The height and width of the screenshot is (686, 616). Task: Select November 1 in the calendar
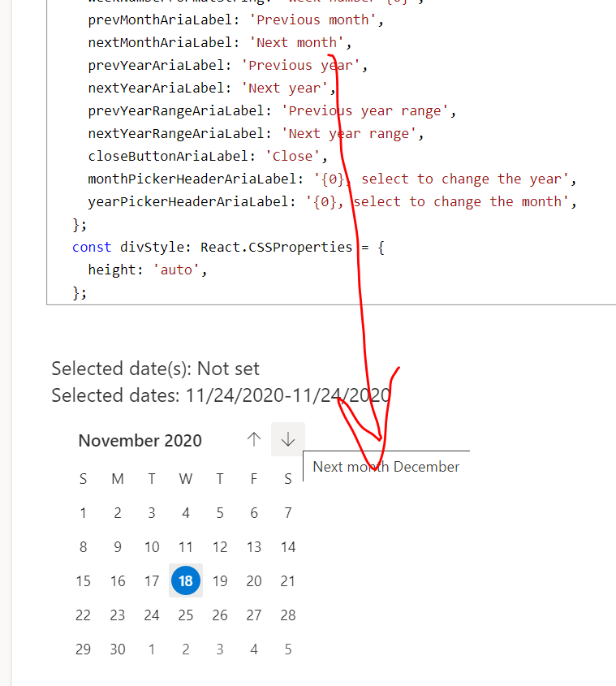[83, 513]
